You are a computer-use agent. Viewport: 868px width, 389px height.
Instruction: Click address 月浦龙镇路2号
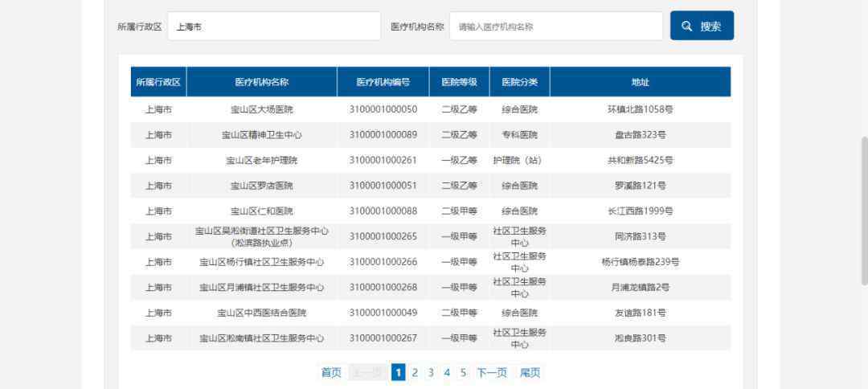point(640,288)
